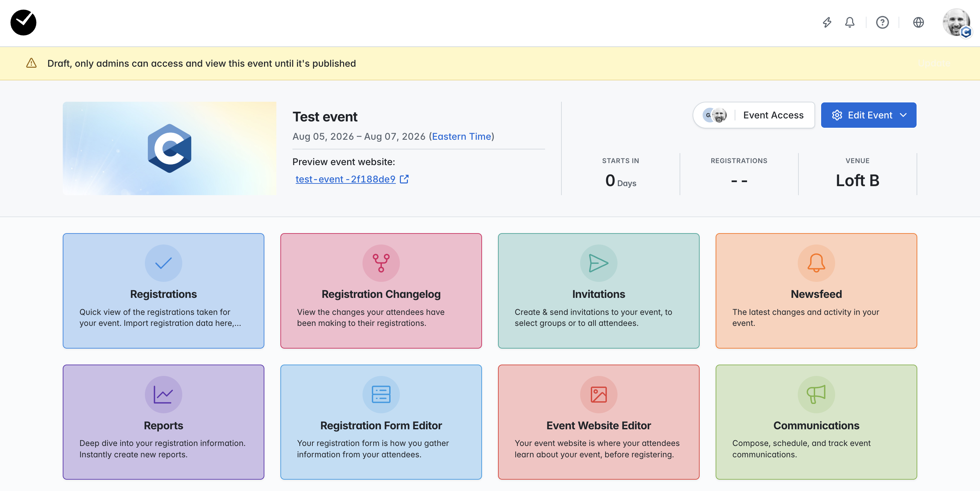Click the 'Your event website is where' description
980x491 pixels.
(597, 449)
